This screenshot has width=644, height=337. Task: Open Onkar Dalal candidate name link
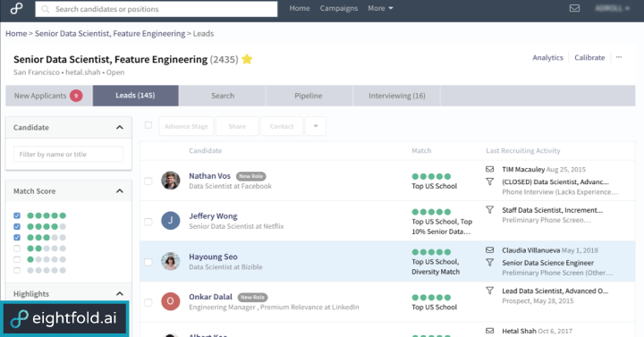click(210, 297)
